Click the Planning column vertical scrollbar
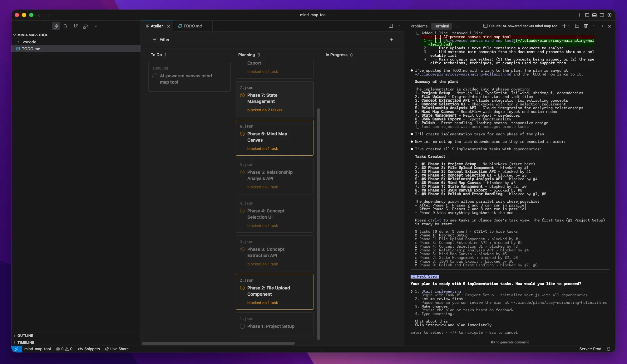627x364 pixels. [318, 224]
